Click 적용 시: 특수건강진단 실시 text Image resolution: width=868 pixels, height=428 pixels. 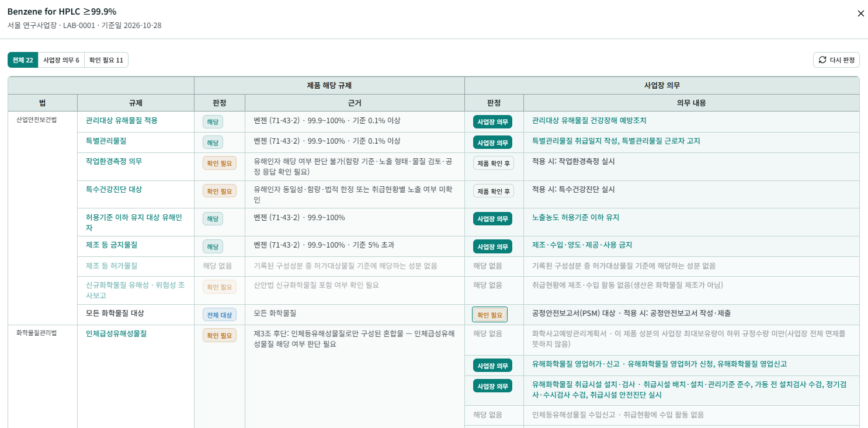pyautogui.click(x=574, y=189)
